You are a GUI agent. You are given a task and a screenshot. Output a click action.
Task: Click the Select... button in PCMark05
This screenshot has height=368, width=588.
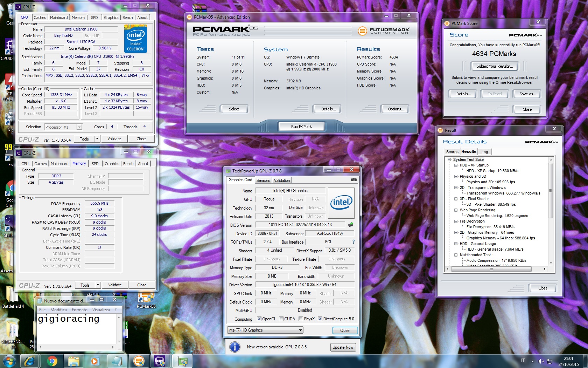(x=235, y=109)
